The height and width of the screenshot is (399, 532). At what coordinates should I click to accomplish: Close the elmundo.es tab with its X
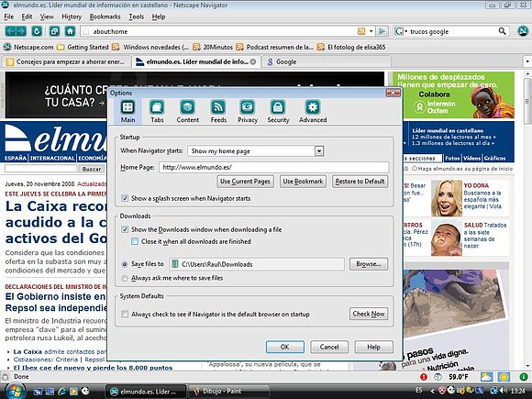pos(253,61)
